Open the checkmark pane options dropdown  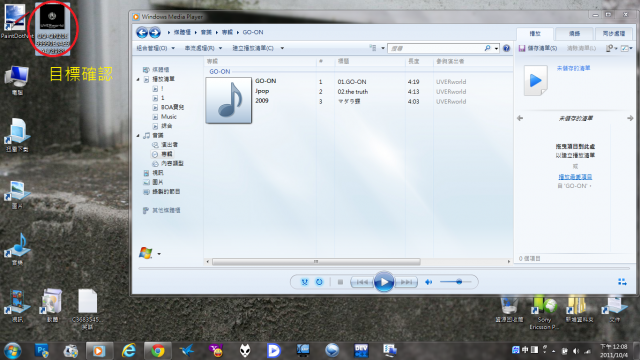tap(627, 48)
